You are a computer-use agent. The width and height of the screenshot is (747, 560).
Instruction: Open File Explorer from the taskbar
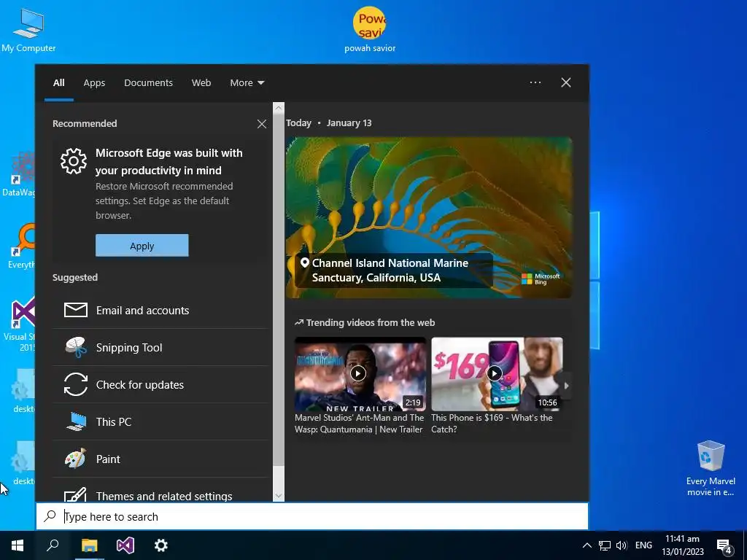89,545
